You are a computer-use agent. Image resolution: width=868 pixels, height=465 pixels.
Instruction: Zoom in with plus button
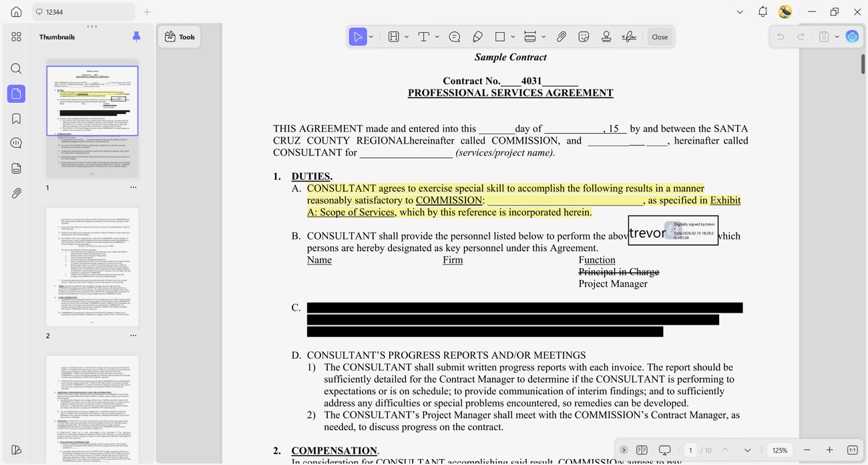click(830, 450)
